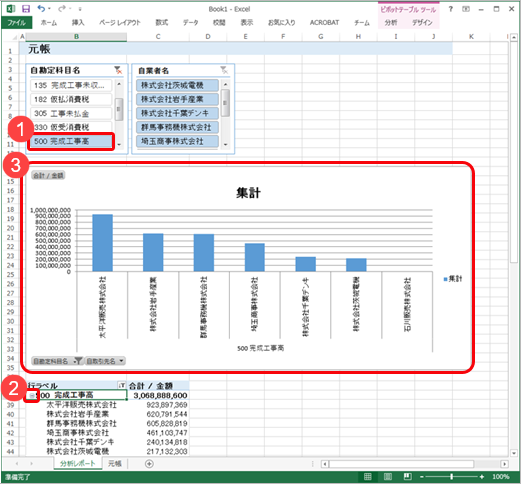The width and height of the screenshot is (521, 484).
Task: Click the Undo arrow icon
Action: [41, 8]
